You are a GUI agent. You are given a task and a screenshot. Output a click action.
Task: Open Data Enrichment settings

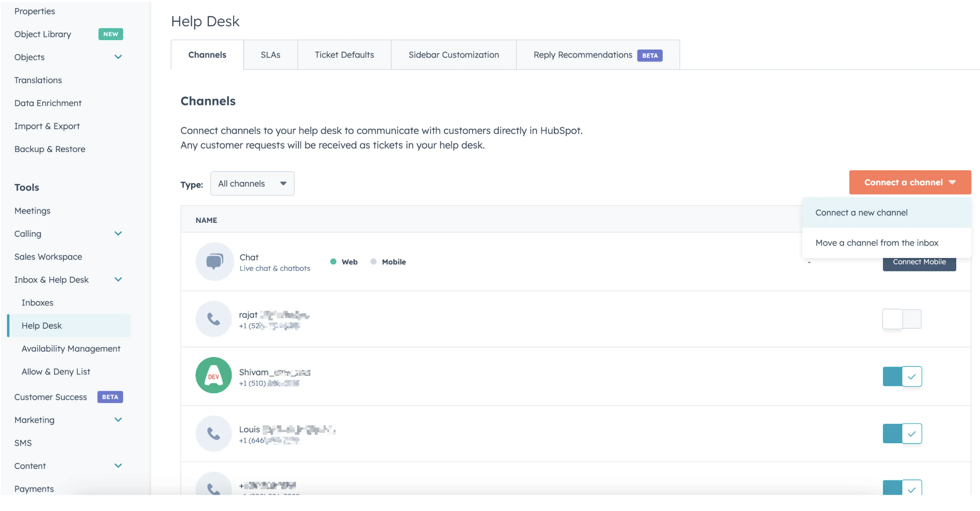(48, 103)
